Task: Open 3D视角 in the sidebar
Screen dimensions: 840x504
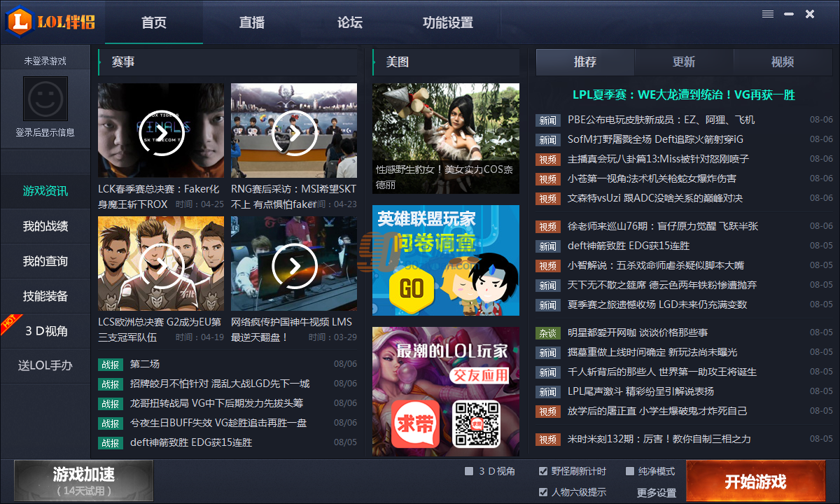Action: pos(45,331)
